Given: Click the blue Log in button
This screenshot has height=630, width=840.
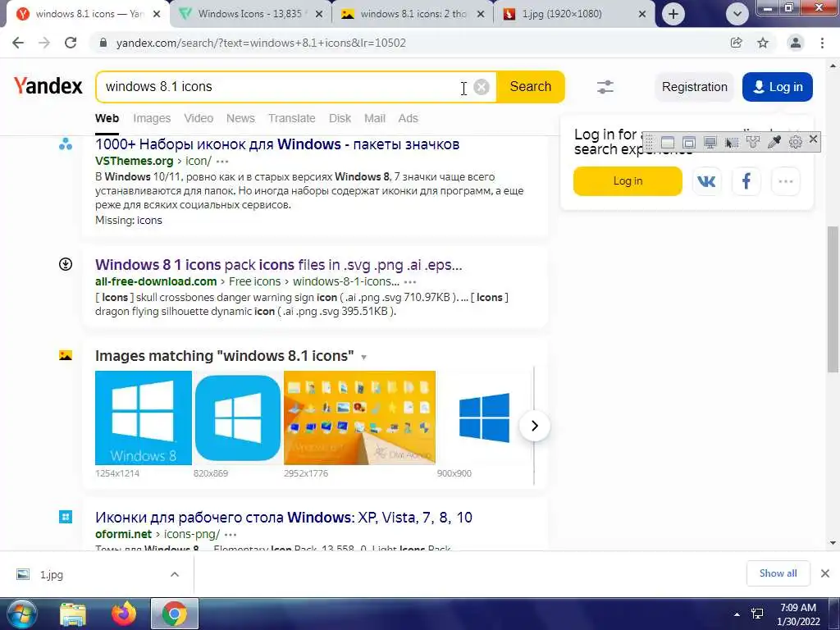Looking at the screenshot, I should (x=778, y=87).
